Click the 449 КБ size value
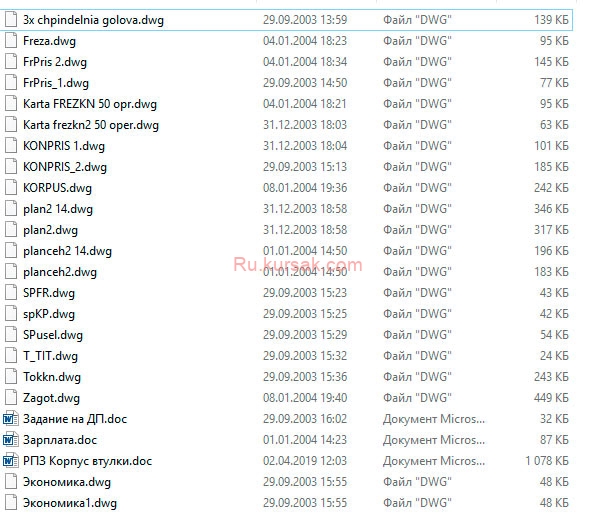 pos(551,398)
